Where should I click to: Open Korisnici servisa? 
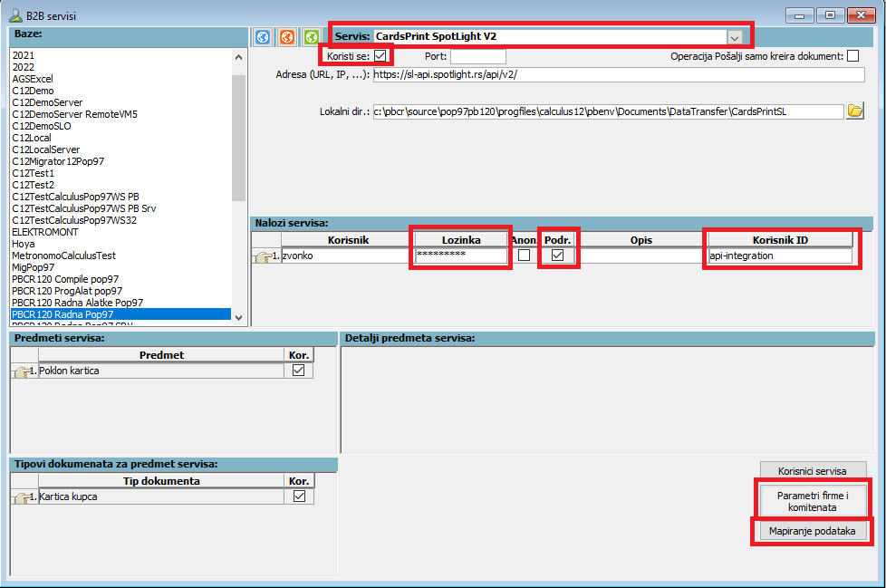coord(812,471)
